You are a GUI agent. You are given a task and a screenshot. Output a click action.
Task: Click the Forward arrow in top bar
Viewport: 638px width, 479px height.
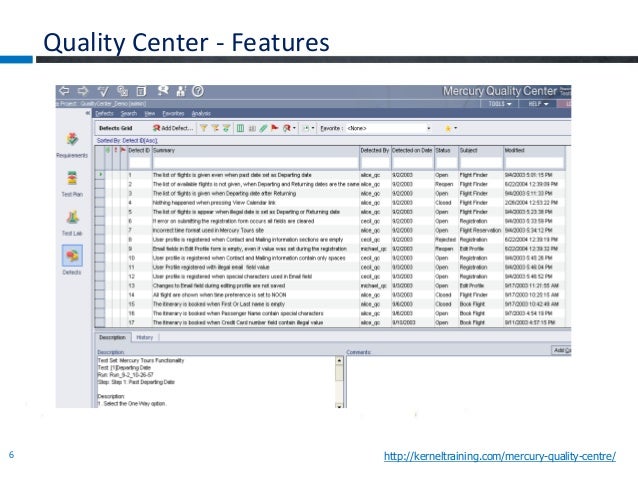tap(83, 91)
